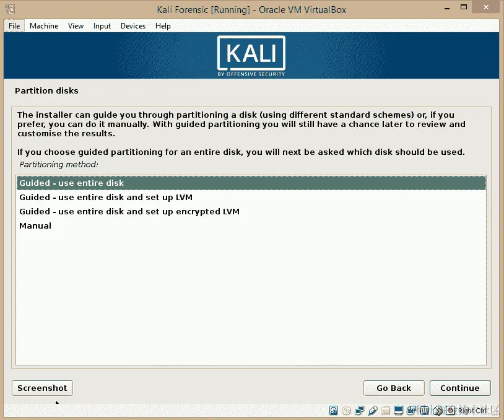Select the Manual partitioning option

[x=251, y=225]
